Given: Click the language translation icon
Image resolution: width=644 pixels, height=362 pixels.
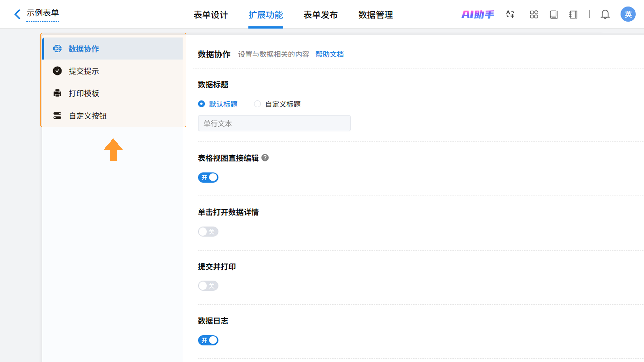Looking at the screenshot, I should click(510, 14).
